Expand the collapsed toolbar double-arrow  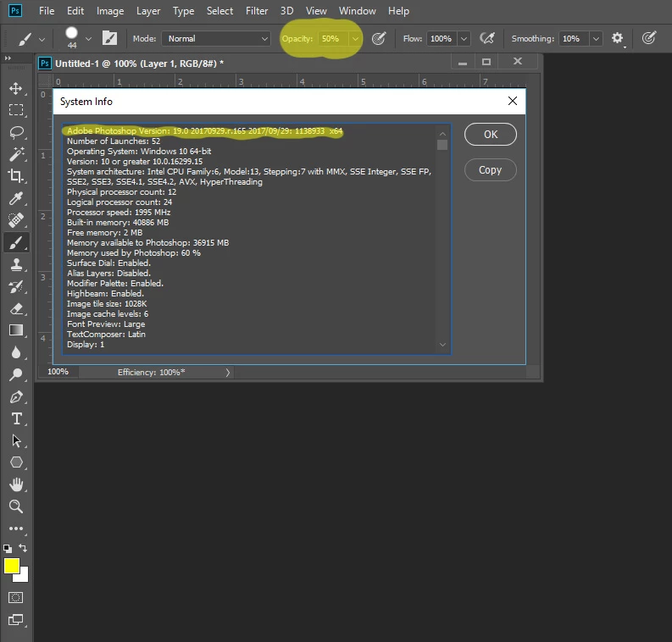coord(8,58)
